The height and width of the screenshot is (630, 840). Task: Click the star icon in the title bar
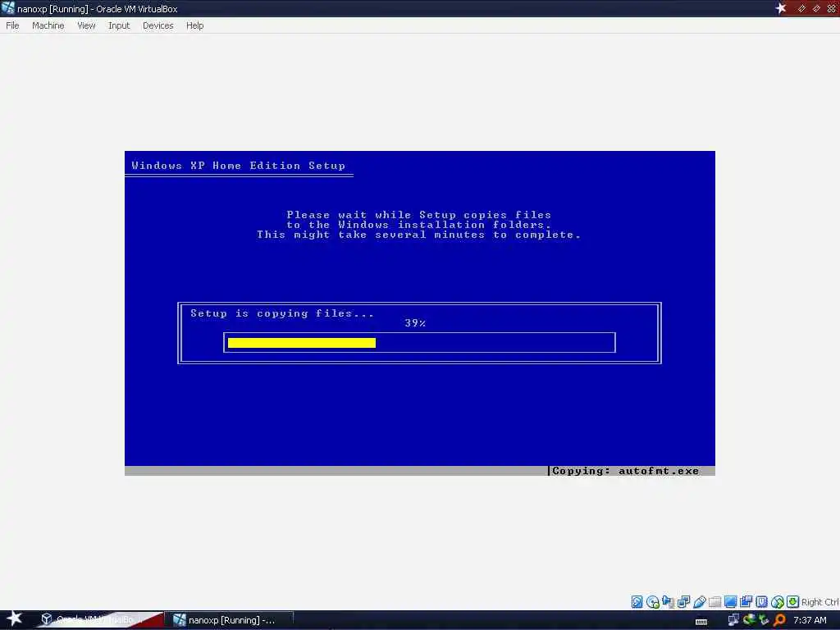pos(781,8)
